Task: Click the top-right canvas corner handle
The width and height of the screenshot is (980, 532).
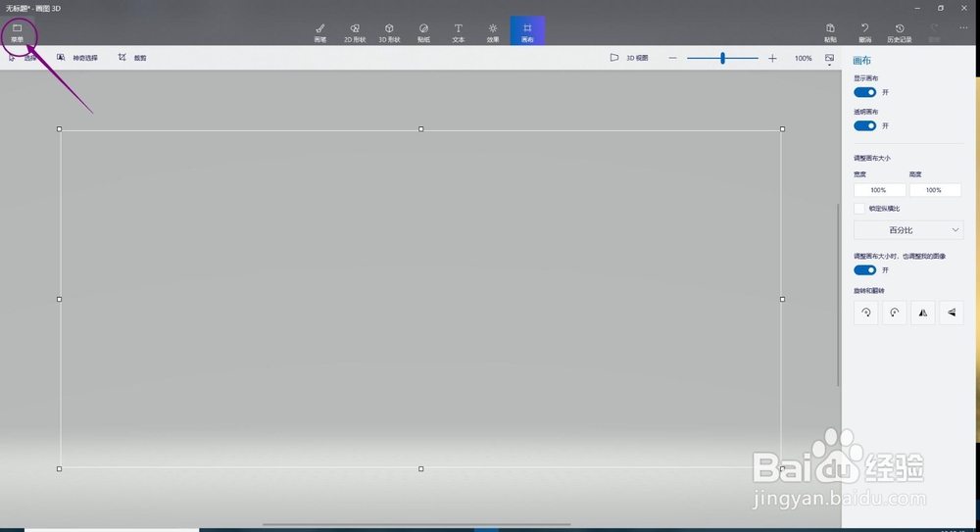Action: click(782, 128)
